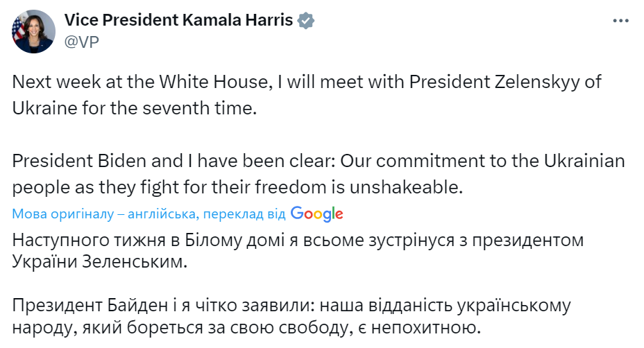Click the word 'unshakeable' in the tweet

coord(419,187)
